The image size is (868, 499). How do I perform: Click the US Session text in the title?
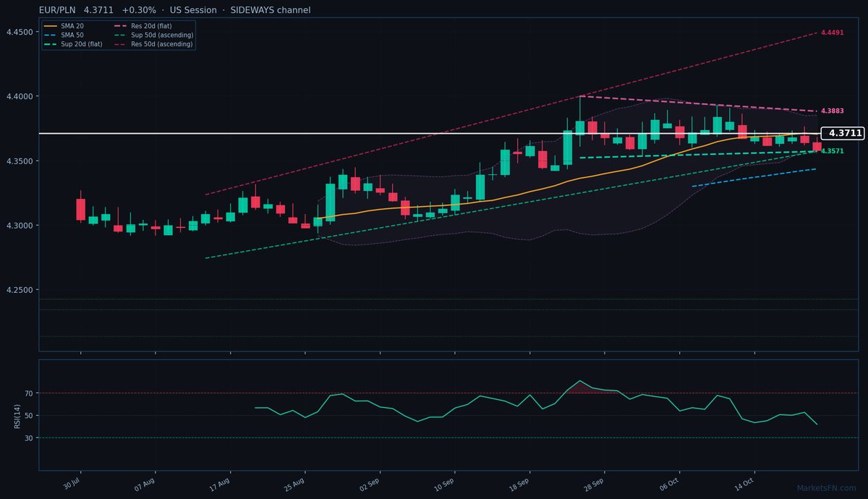point(193,10)
